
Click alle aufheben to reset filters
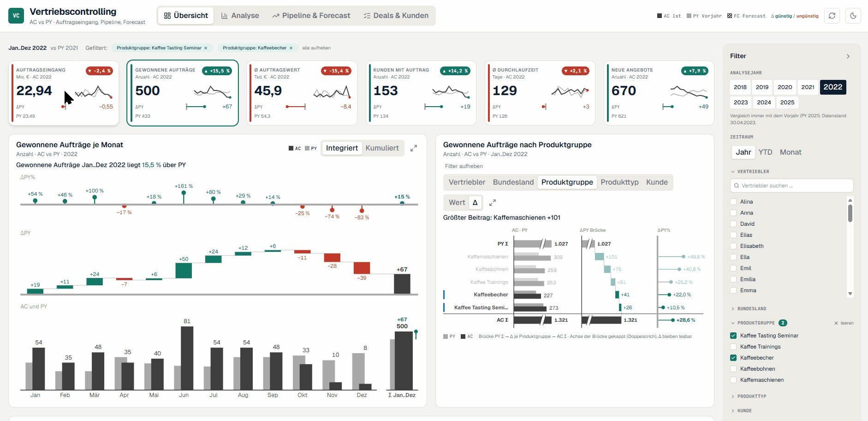click(x=316, y=48)
